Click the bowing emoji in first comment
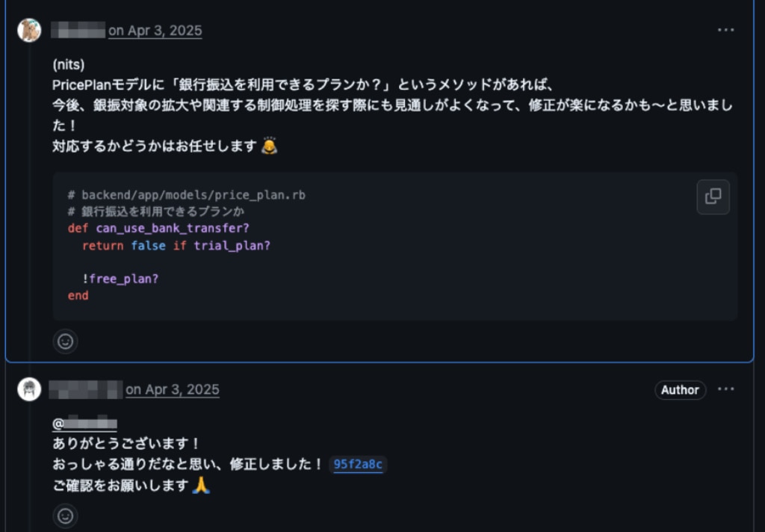 pos(269,146)
